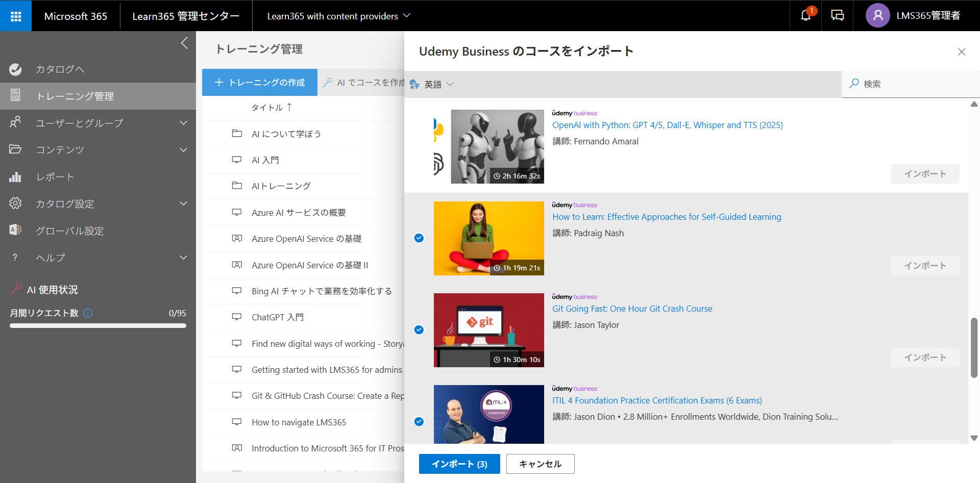Image resolution: width=980 pixels, height=483 pixels.
Task: Select トレーニング管理 in sidebar
Action: (x=98, y=96)
